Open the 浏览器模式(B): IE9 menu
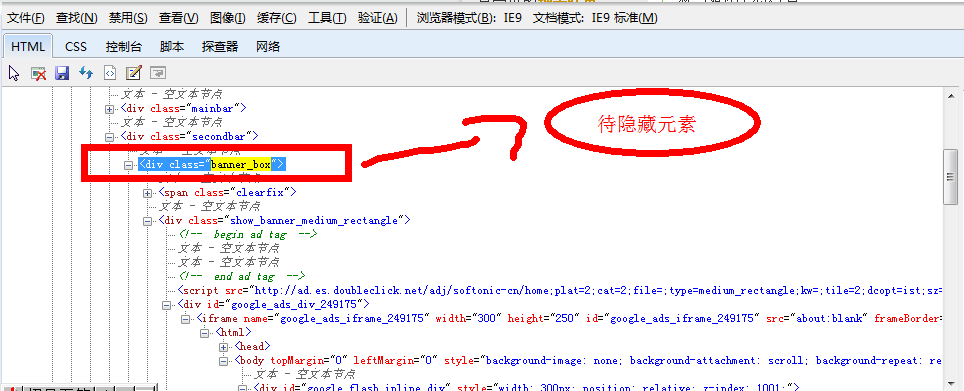The image size is (964, 391). (x=469, y=18)
